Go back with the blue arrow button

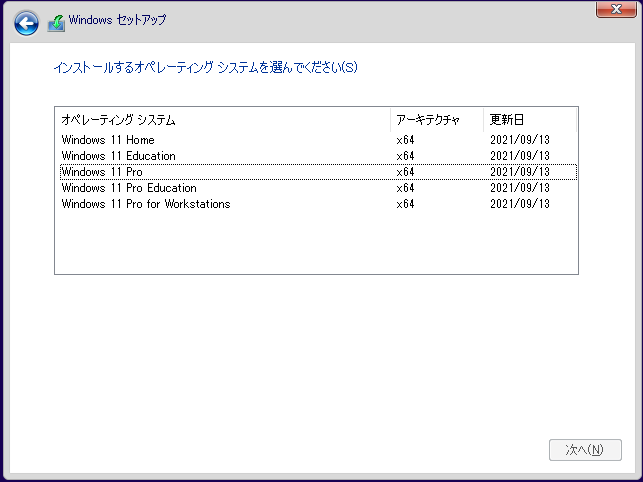[x=26, y=23]
